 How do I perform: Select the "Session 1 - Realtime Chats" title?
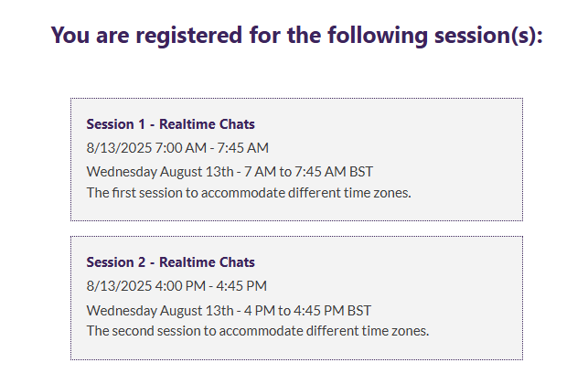click(170, 124)
